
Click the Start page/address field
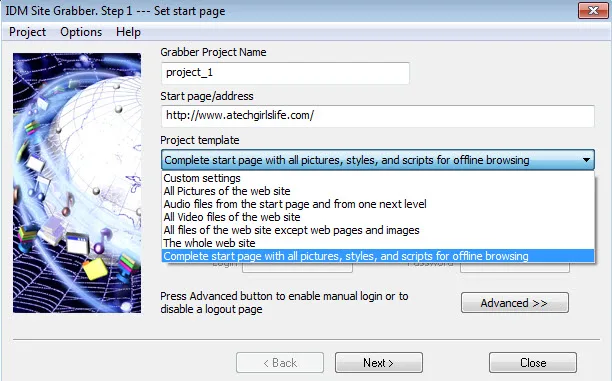click(x=377, y=116)
